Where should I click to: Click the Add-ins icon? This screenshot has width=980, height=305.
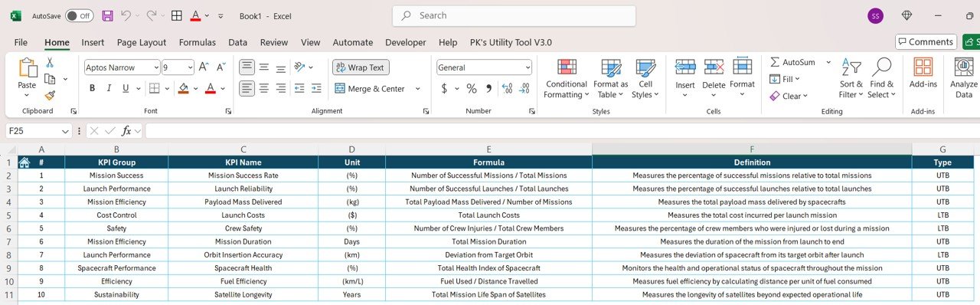point(923,67)
